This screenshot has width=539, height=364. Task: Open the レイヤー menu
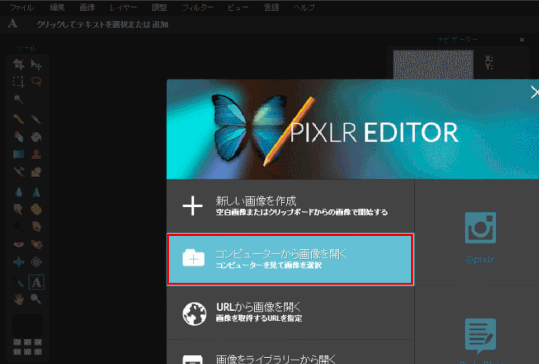click(123, 8)
